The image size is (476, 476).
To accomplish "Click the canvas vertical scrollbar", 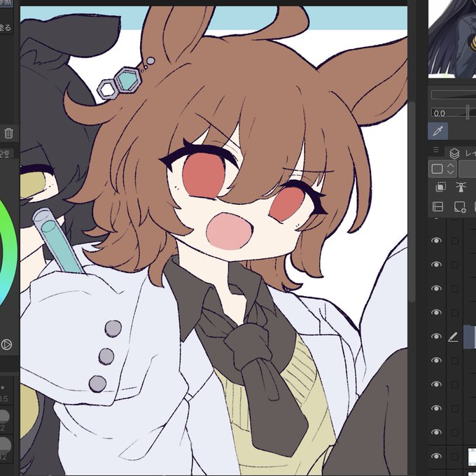I will click(x=412, y=202).
